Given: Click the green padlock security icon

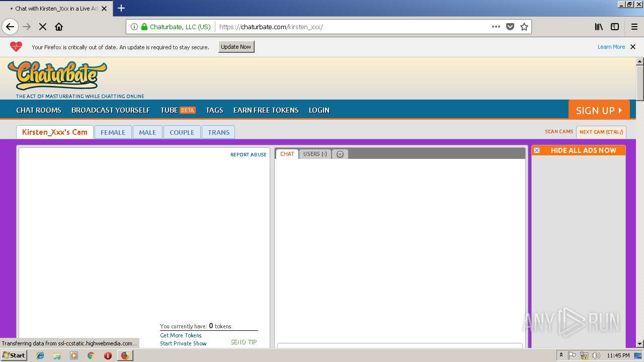Looking at the screenshot, I should [144, 27].
